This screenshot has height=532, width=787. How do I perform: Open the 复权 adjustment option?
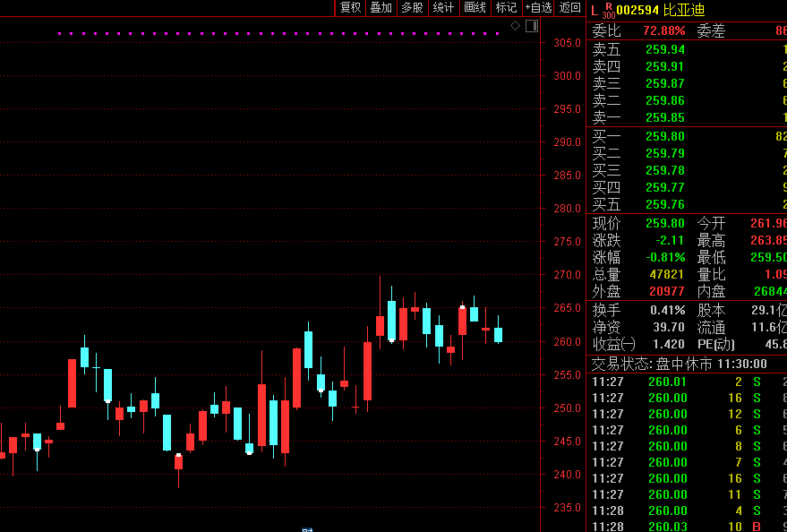tap(350, 7)
